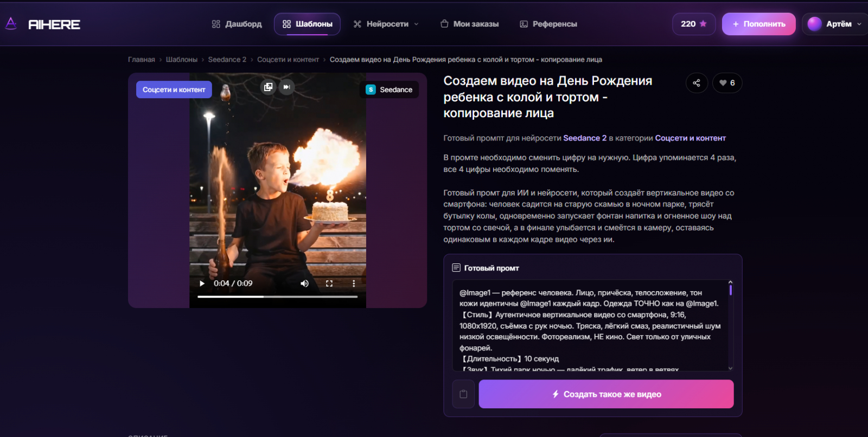Viewport: 868px width, 437px height.
Task: Click the video time 0:04 / 0:09
Action: pyautogui.click(x=233, y=284)
